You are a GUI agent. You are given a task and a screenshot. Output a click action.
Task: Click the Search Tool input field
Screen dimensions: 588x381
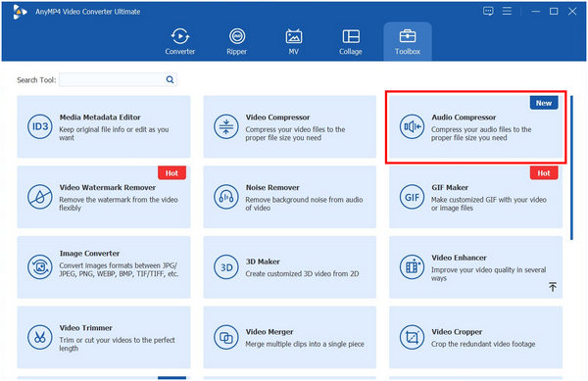click(x=113, y=79)
